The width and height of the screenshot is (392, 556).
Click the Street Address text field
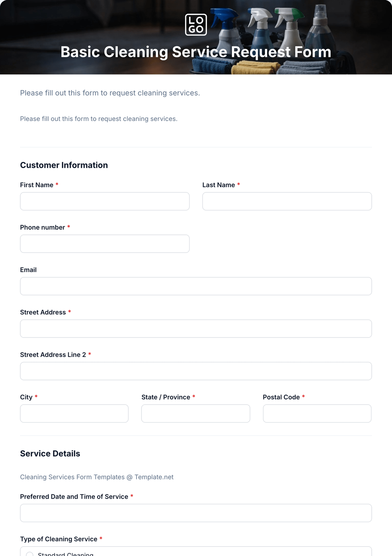point(196,329)
